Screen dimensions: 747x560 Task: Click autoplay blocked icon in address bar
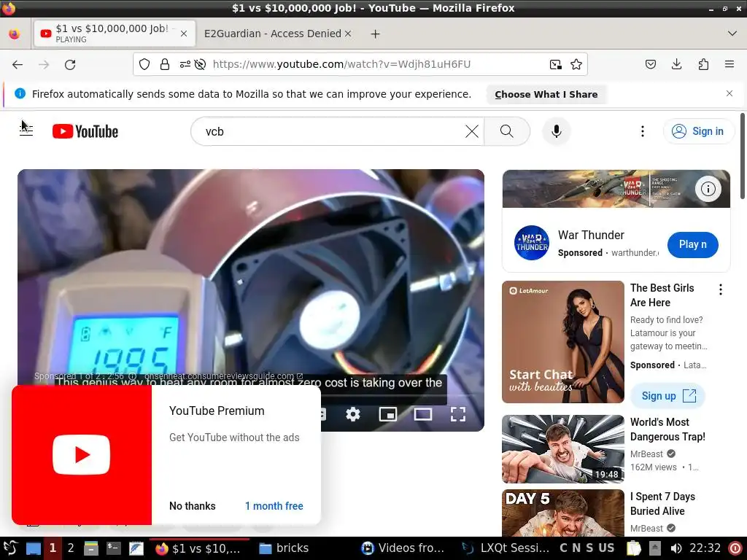click(x=200, y=64)
